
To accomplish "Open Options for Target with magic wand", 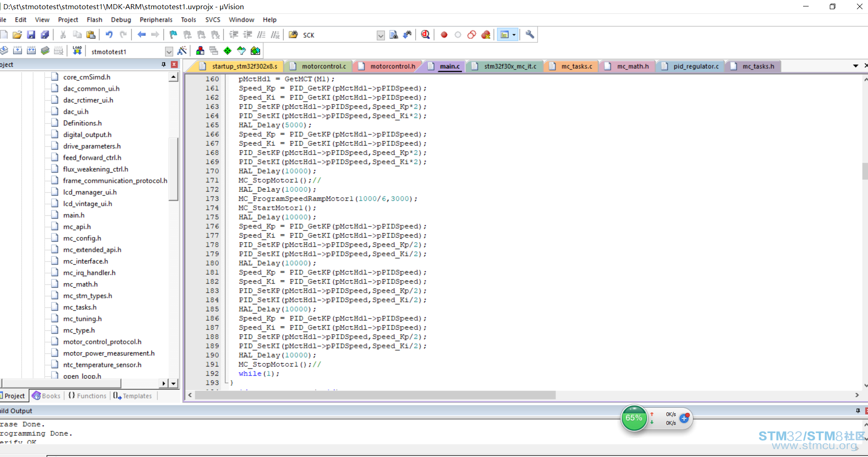I will [x=182, y=51].
